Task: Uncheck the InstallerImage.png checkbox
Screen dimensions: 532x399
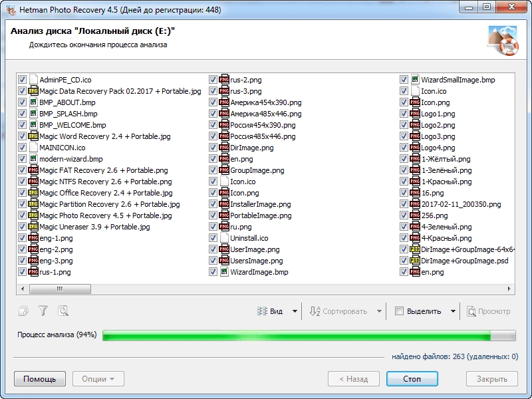Action: tap(213, 204)
